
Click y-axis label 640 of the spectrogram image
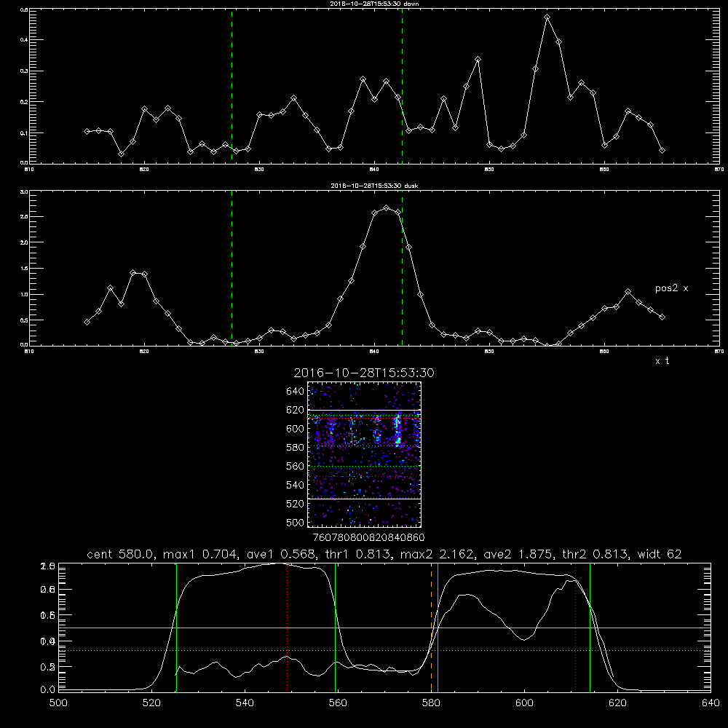pyautogui.click(x=296, y=392)
